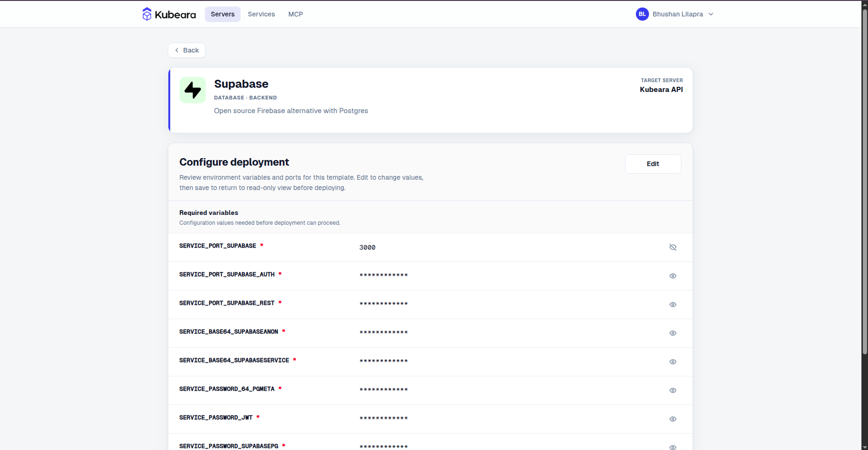Click the masked SERVICE_PASSWORD_JWT value
The height and width of the screenshot is (450, 868).
coord(384,419)
